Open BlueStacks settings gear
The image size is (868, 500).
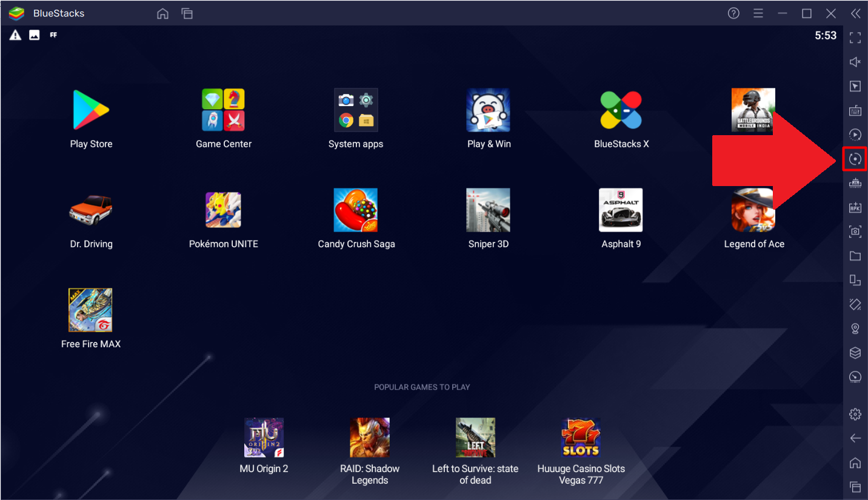[855, 414]
